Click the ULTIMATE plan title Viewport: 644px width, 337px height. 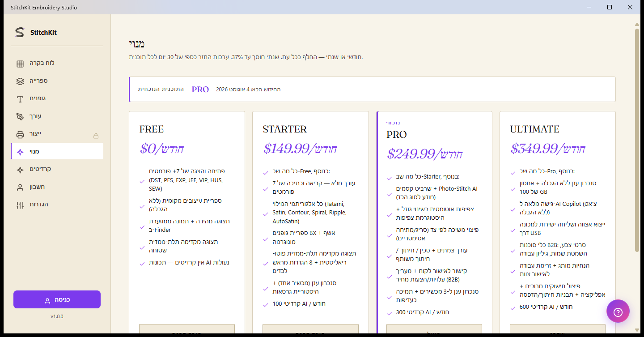(534, 129)
